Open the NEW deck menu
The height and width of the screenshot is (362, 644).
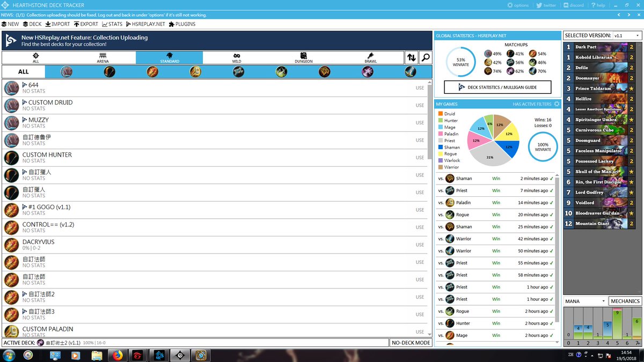click(x=10, y=24)
